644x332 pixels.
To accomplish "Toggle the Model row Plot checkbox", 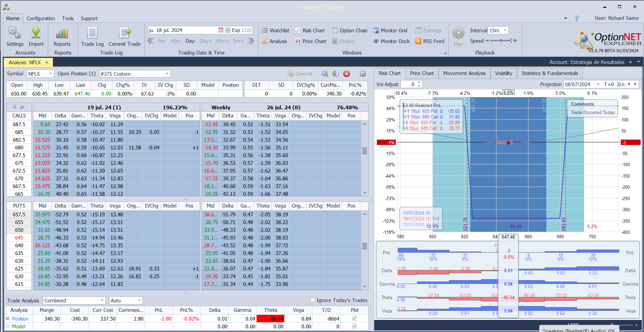I will (354, 326).
